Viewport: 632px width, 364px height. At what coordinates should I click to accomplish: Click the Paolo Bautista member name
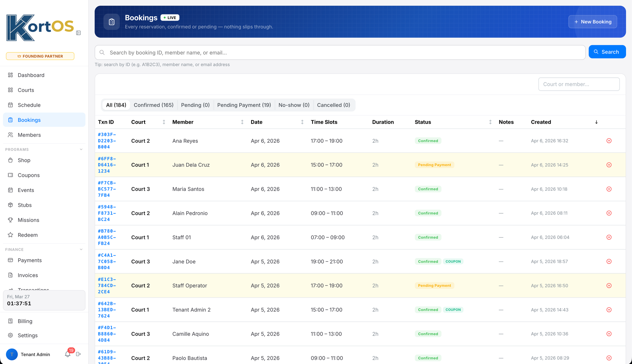(x=190, y=358)
